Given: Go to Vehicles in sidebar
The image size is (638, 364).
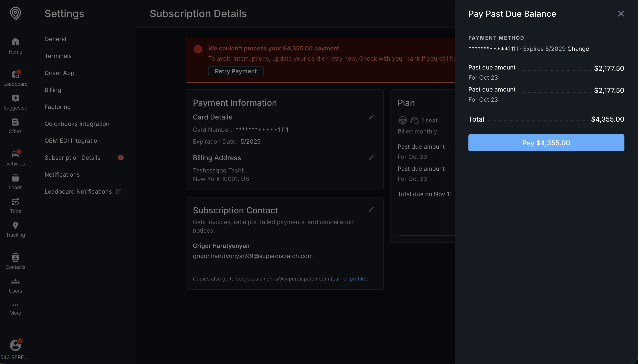Looking at the screenshot, I should point(15,158).
